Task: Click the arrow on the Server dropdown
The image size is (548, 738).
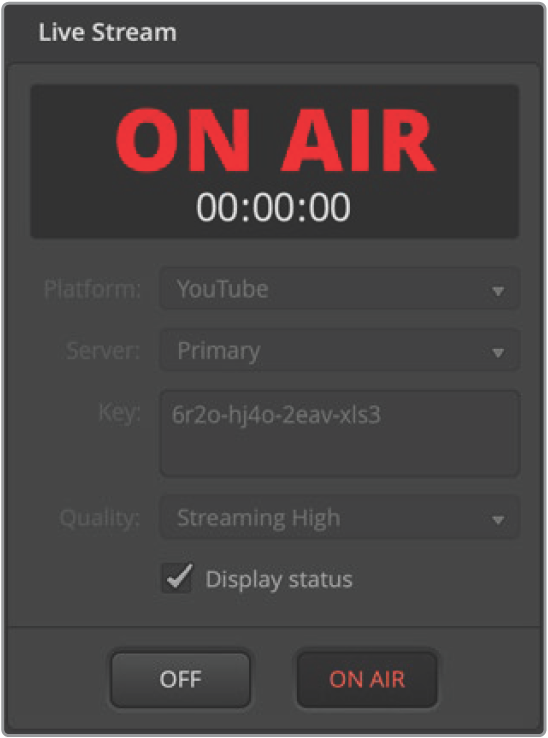Action: pyautogui.click(x=498, y=353)
